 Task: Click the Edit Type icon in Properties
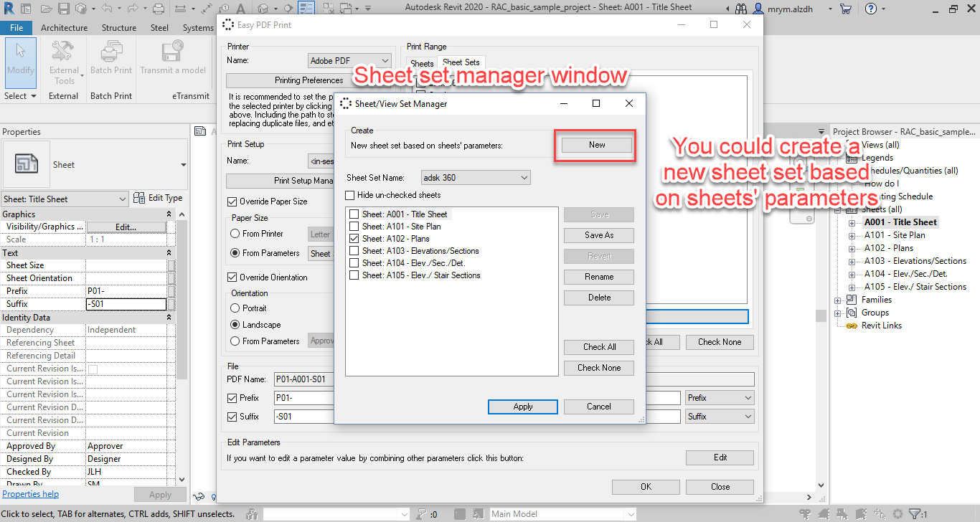pos(141,199)
